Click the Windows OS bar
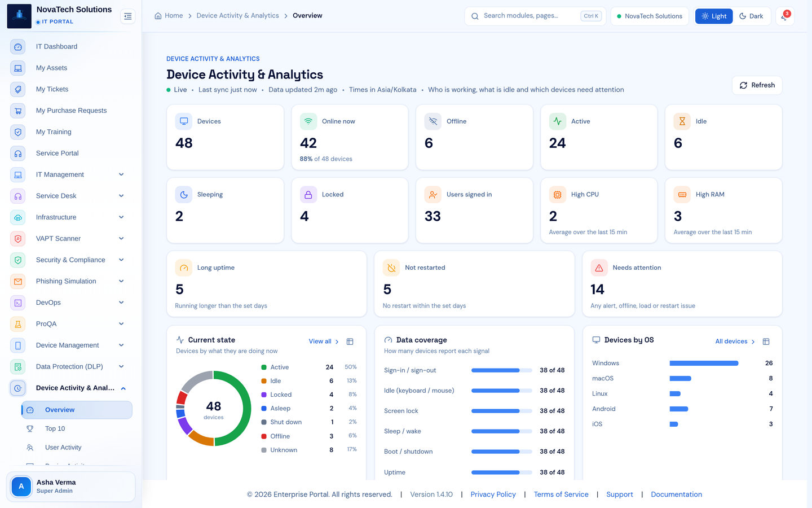This screenshot has width=812, height=508. [704, 364]
